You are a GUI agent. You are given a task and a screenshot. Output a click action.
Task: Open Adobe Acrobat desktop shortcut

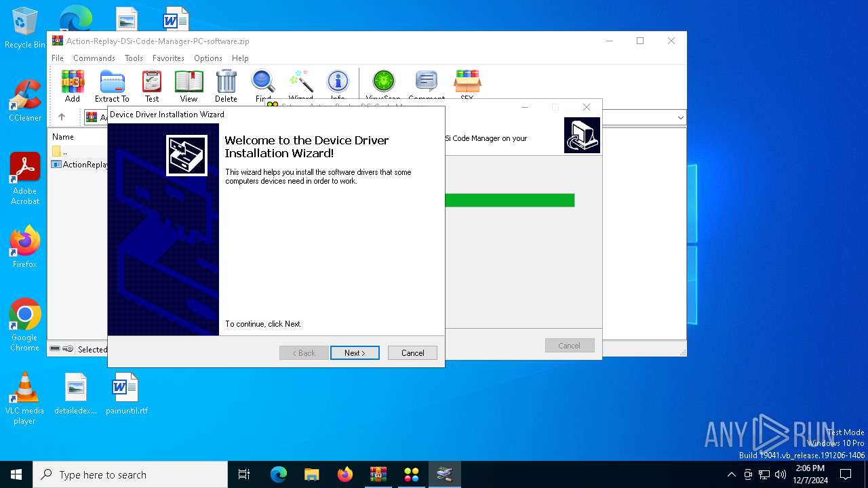(25, 179)
